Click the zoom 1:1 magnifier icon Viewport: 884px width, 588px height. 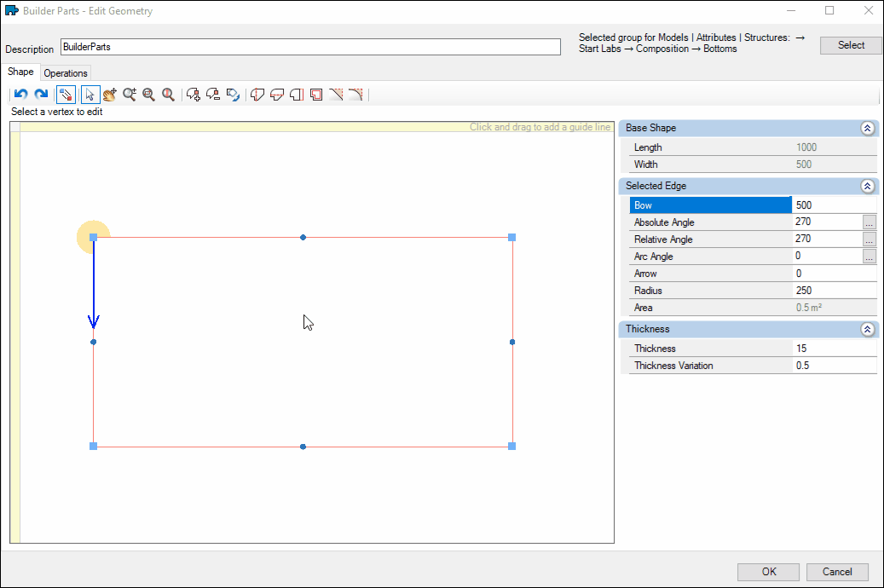point(168,94)
